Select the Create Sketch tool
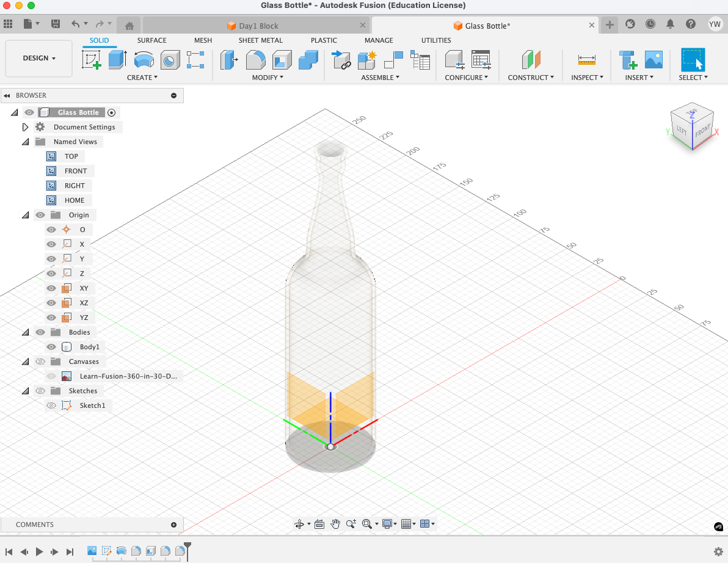The width and height of the screenshot is (728, 563). point(91,60)
